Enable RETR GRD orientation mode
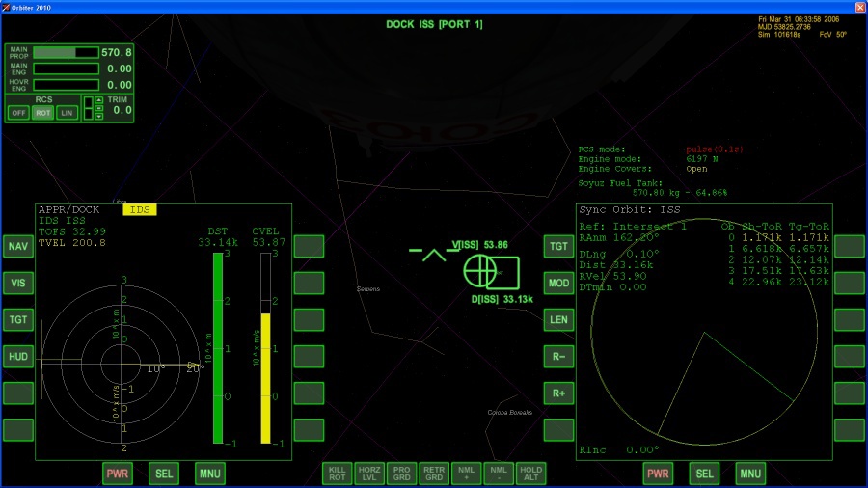 coord(434,474)
